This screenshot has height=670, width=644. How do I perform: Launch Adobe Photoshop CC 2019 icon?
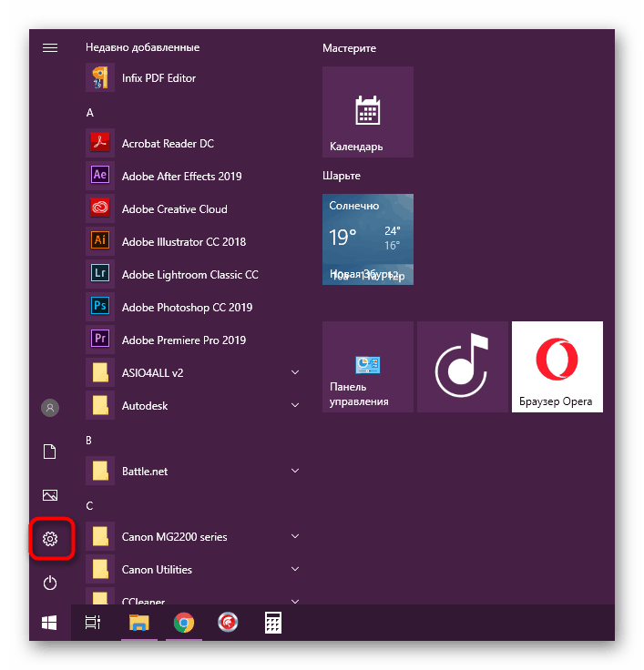(100, 307)
